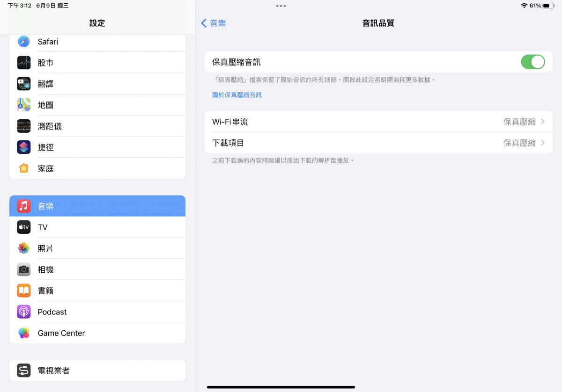This screenshot has height=392, width=562.
Task: Open Game Center settings row
Action: click(x=97, y=333)
